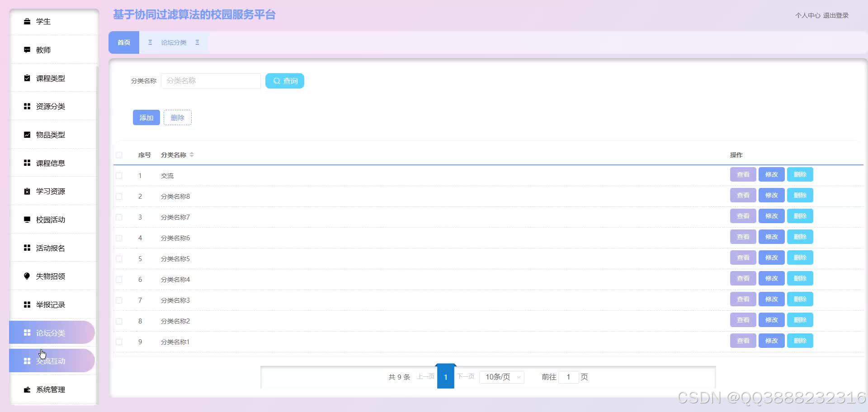Click the 失物招领 bulb icon
Screen dimensions: 868x412
click(x=27, y=276)
